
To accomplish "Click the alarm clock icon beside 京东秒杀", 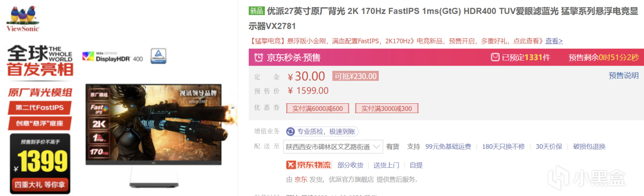I will tap(258, 58).
